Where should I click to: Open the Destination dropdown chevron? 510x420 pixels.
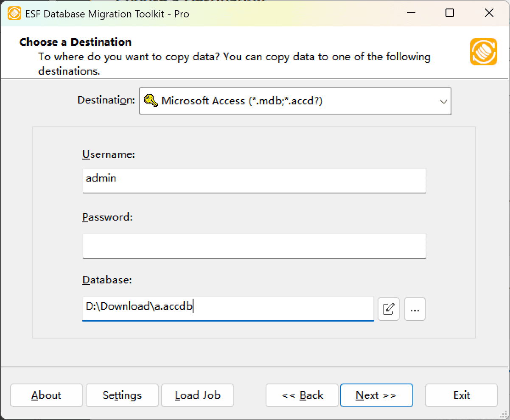click(443, 101)
